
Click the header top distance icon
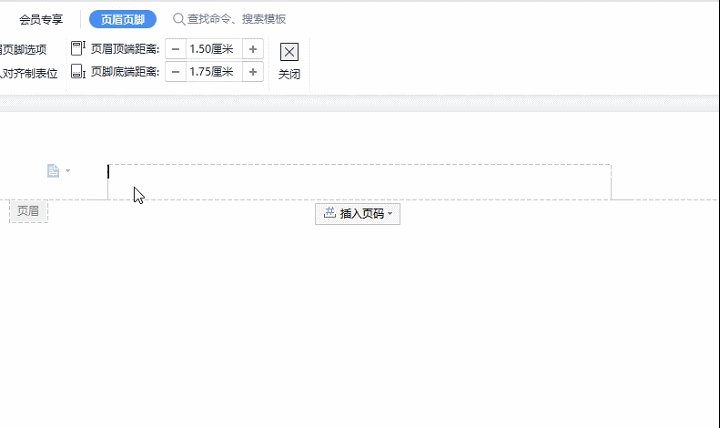[x=78, y=48]
